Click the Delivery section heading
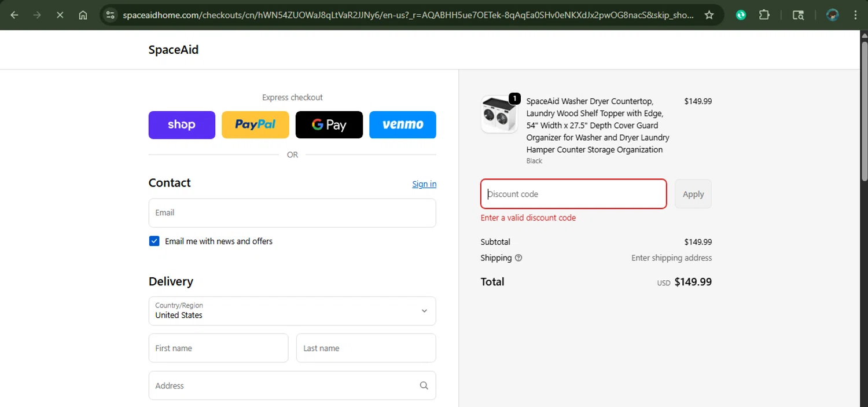Image resolution: width=868 pixels, height=407 pixels. click(x=171, y=281)
